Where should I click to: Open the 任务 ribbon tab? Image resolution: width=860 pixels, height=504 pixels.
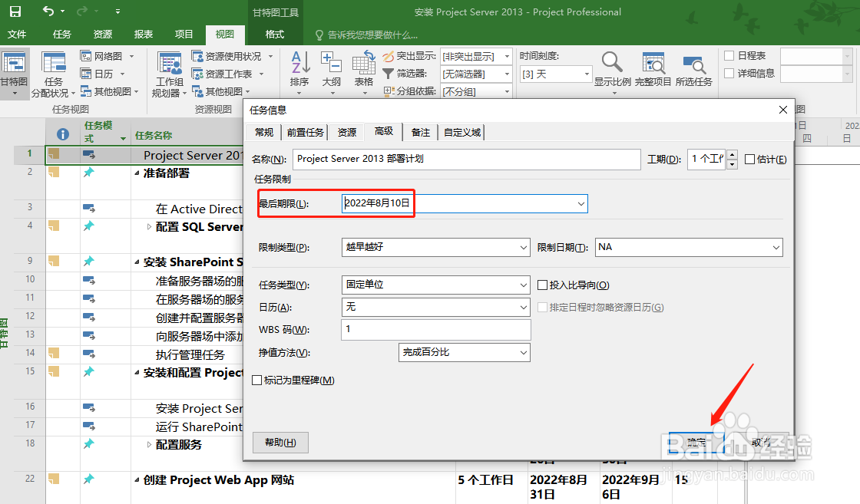click(61, 35)
